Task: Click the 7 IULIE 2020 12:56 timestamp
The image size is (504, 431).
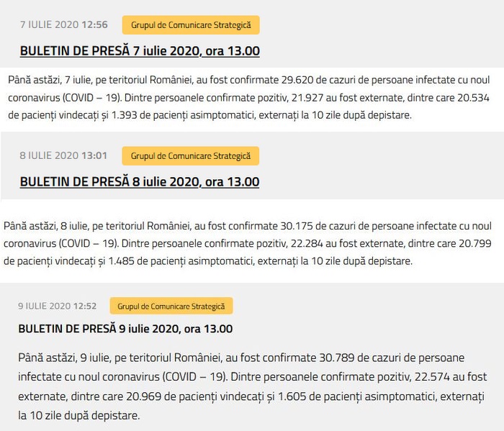Action: (64, 24)
